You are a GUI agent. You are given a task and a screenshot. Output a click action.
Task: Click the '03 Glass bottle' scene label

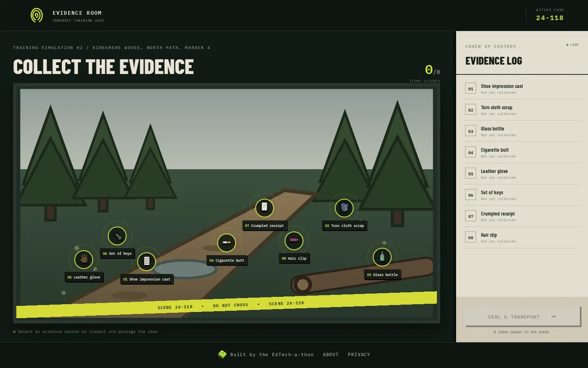[x=382, y=275]
